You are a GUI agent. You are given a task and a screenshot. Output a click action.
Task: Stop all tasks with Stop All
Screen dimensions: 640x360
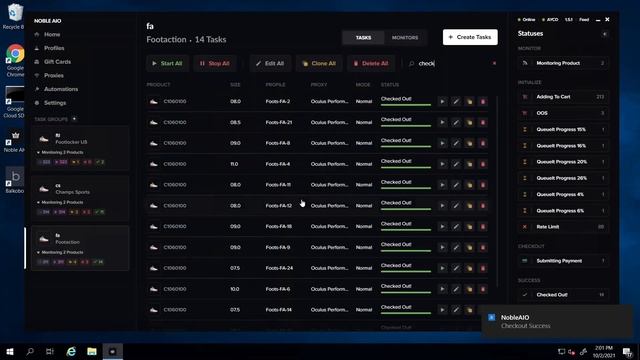(x=215, y=63)
